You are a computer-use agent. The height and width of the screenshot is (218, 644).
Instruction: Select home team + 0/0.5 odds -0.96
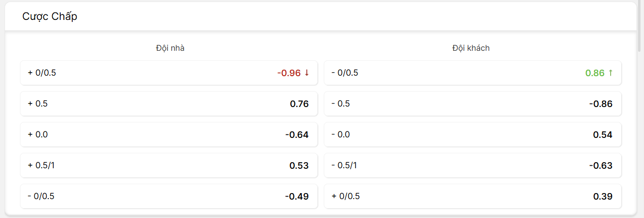tap(169, 73)
